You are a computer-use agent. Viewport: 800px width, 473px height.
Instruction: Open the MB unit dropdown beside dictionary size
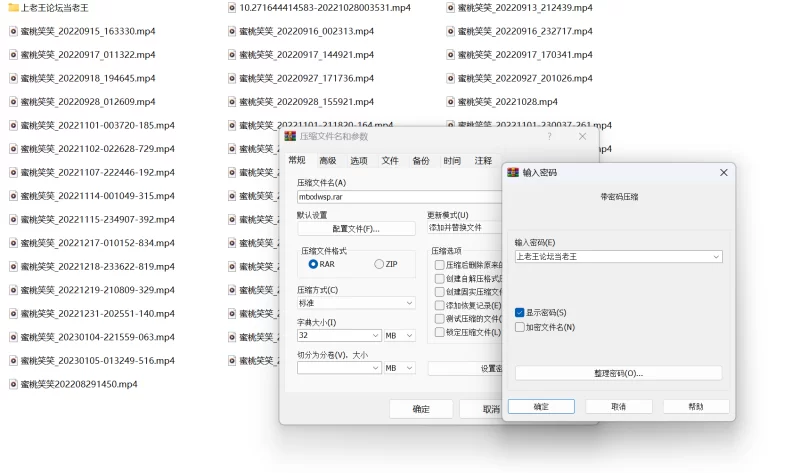(399, 335)
